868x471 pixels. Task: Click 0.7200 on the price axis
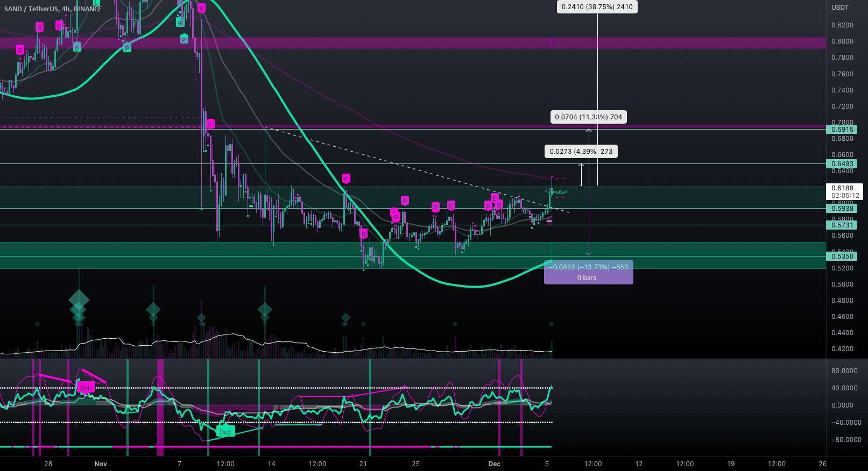[x=842, y=106]
